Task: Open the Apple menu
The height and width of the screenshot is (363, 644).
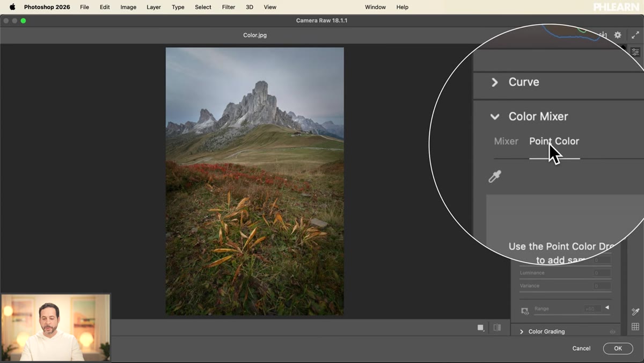Action: [12, 7]
